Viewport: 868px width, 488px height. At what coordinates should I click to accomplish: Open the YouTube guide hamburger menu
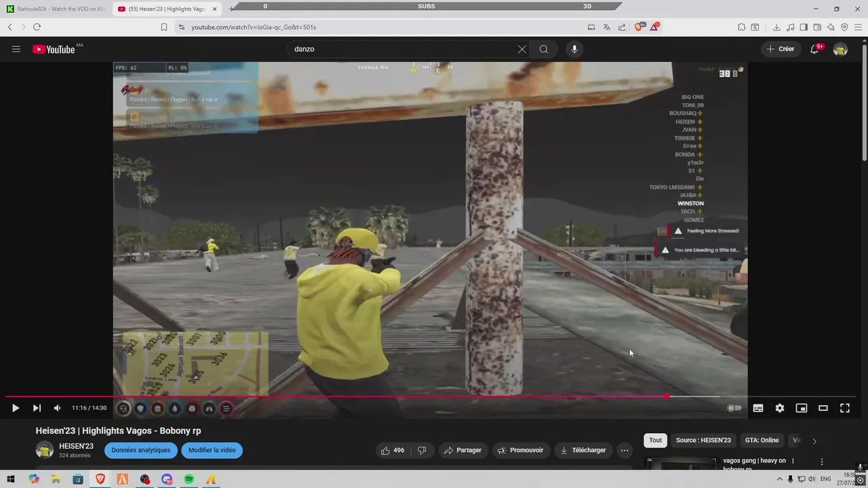point(16,49)
